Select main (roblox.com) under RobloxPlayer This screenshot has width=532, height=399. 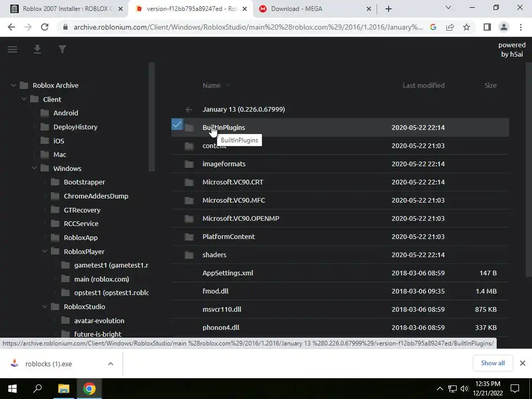tap(101, 279)
